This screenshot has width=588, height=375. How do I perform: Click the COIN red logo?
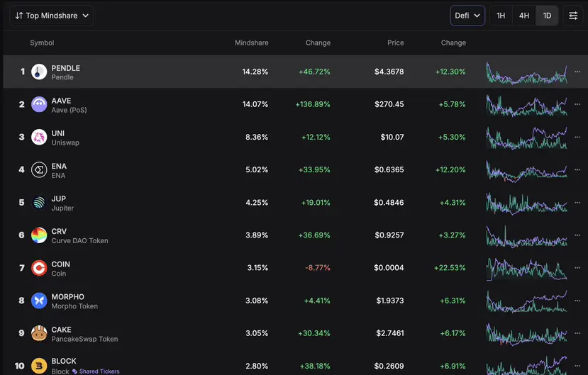[x=39, y=268]
